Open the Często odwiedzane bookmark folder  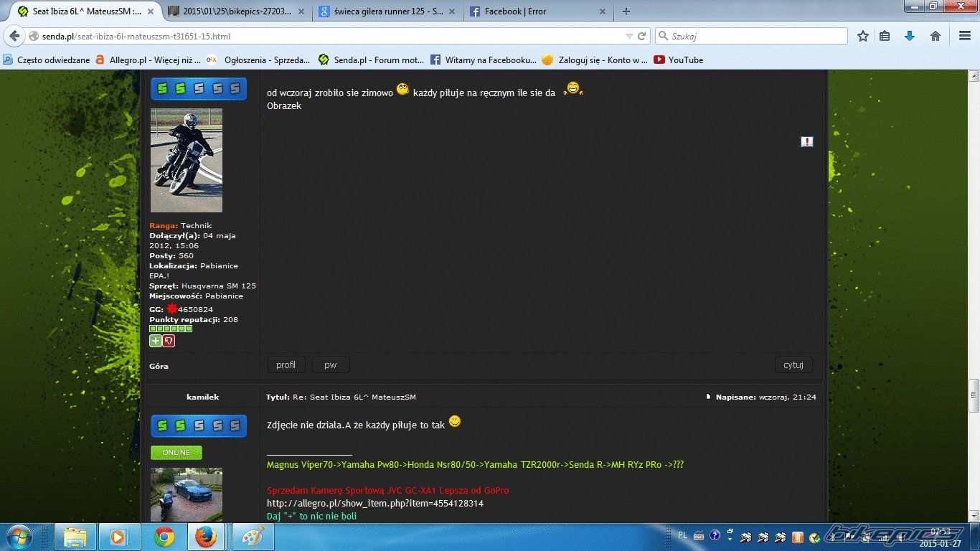click(47, 60)
